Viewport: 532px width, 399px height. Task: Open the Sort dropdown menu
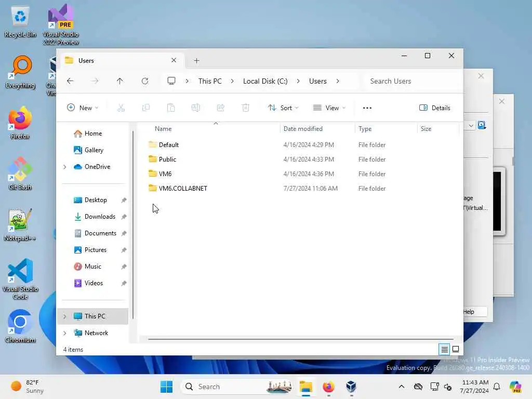click(283, 108)
